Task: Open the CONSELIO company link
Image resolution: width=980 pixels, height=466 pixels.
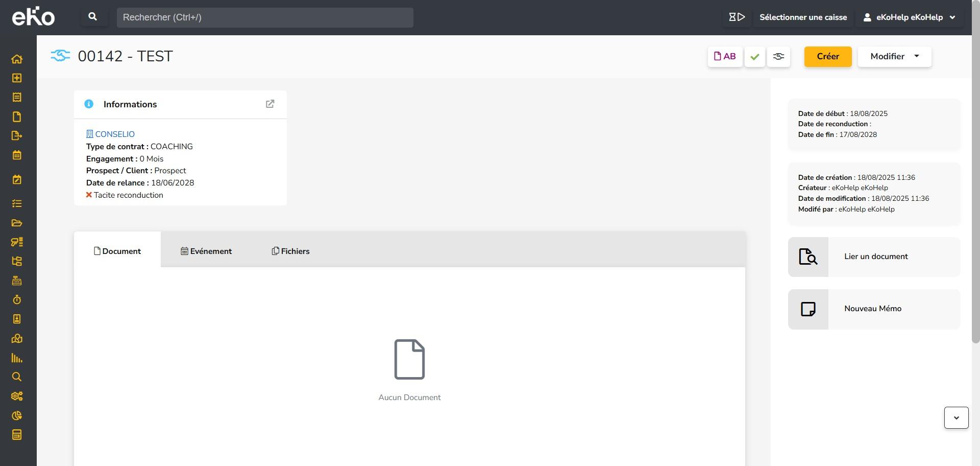Action: tap(114, 134)
